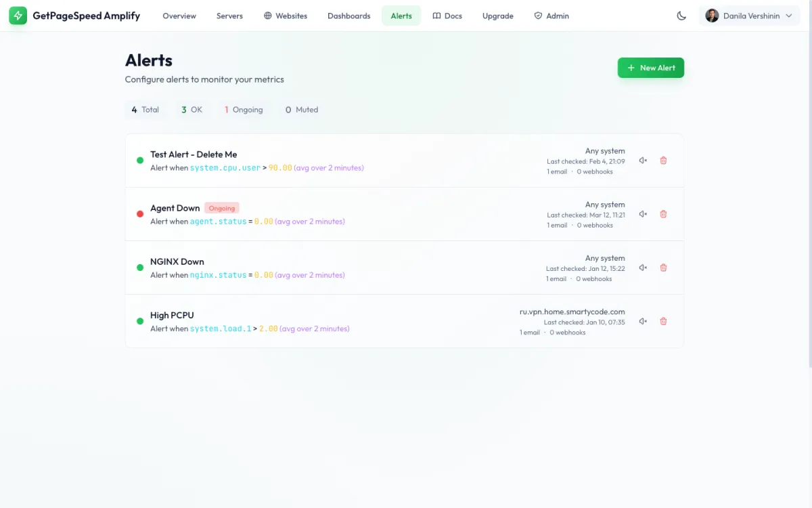Delete the NGINX Down alert
Viewport: 812px width, 508px height.
663,267
